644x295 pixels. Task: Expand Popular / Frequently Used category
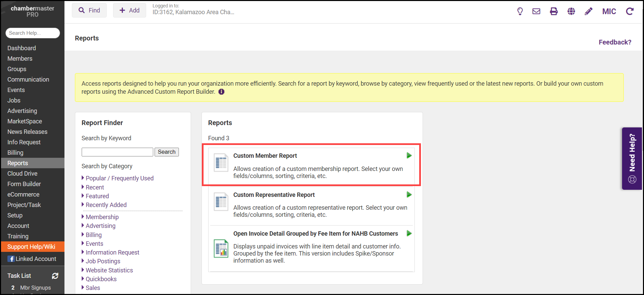(x=119, y=178)
